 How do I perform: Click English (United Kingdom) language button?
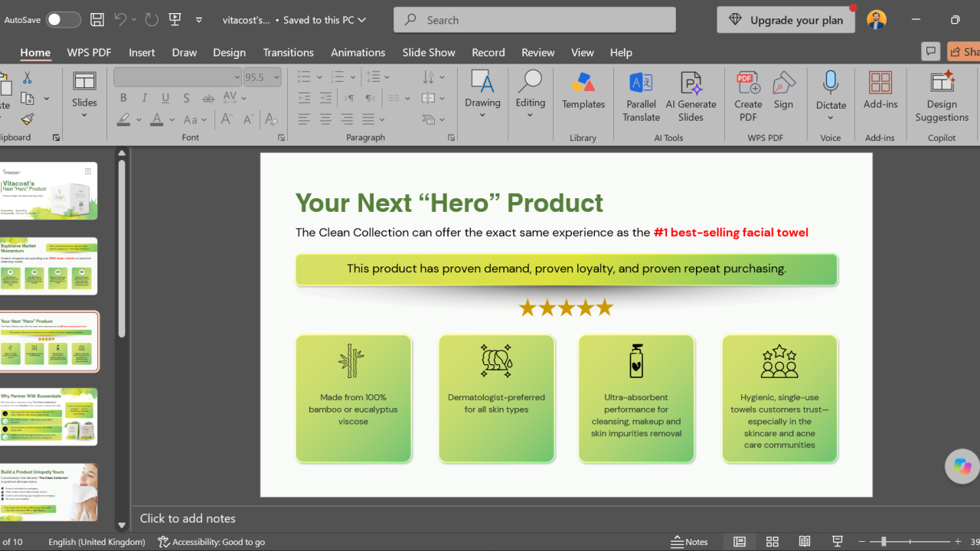96,542
